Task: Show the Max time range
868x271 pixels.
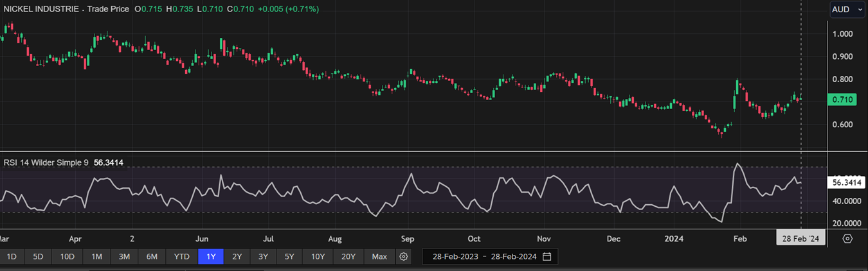Action: tap(379, 257)
